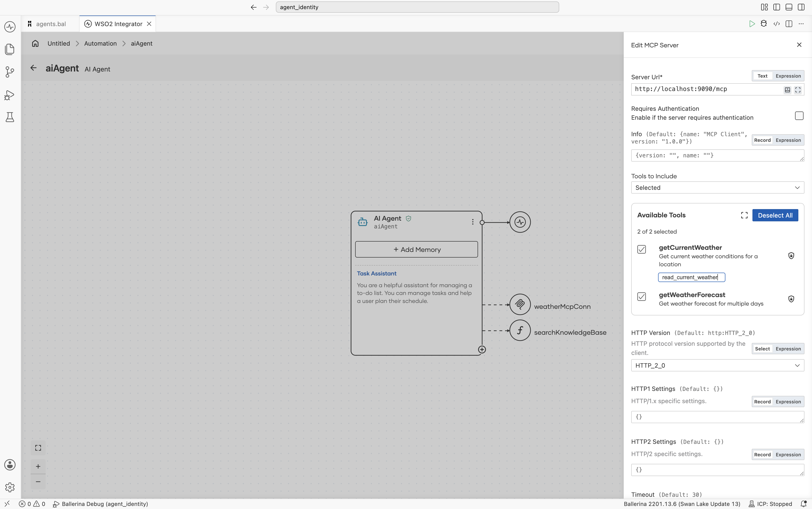Open the AI Agent node options menu

pyautogui.click(x=473, y=222)
